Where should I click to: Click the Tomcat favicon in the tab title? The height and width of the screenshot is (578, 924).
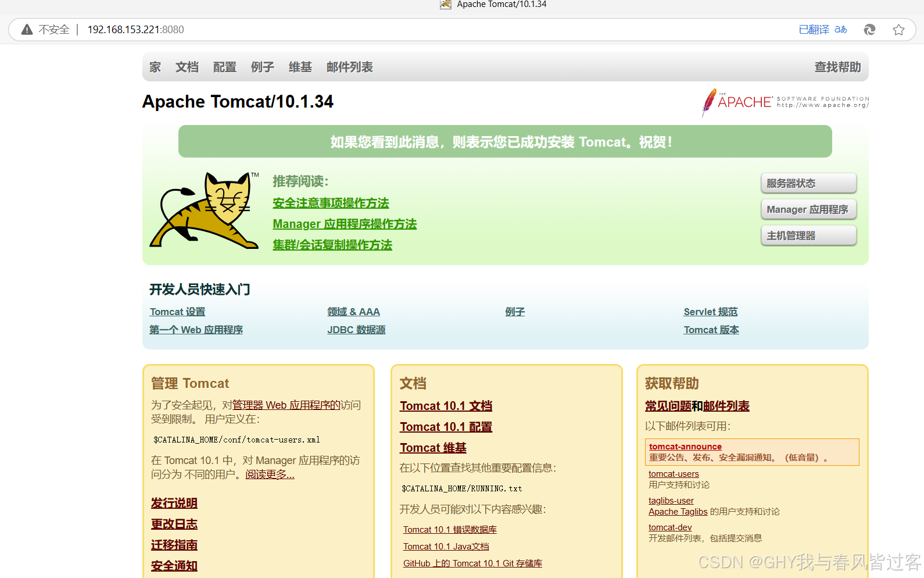point(446,5)
